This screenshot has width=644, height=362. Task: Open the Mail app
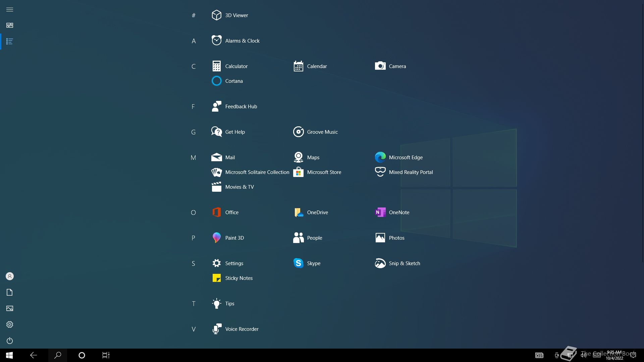click(223, 158)
